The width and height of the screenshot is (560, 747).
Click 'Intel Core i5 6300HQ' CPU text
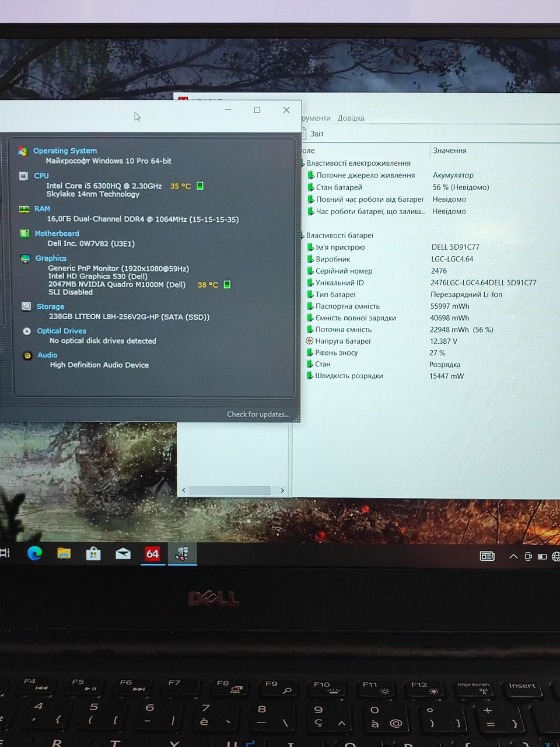(104, 186)
